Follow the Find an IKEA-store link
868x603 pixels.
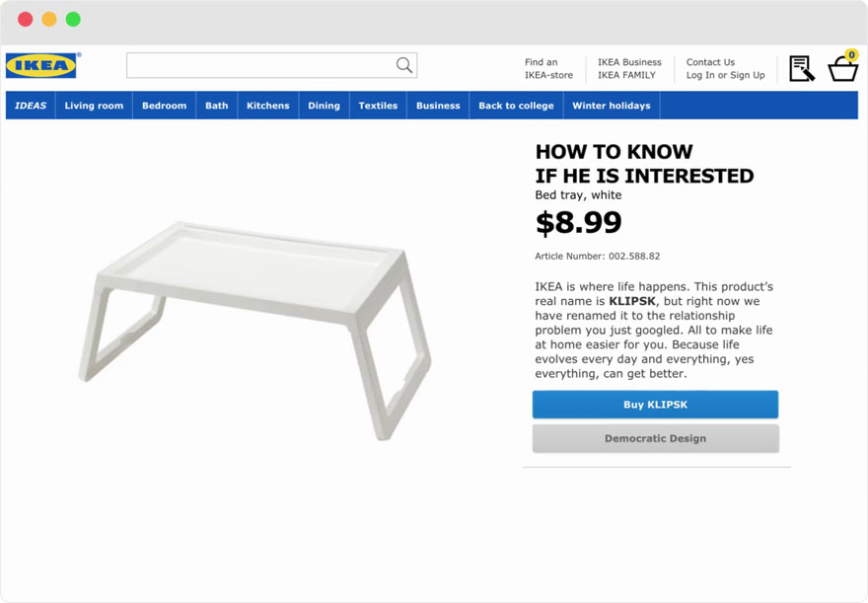[548, 68]
